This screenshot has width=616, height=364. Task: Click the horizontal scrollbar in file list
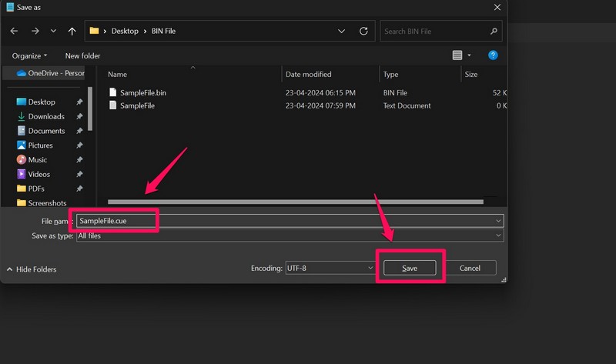click(x=296, y=202)
